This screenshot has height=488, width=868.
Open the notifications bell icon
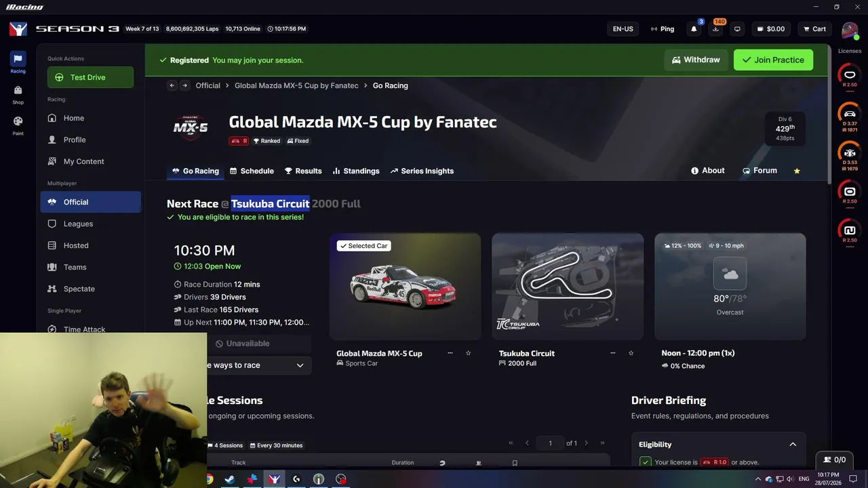point(694,29)
